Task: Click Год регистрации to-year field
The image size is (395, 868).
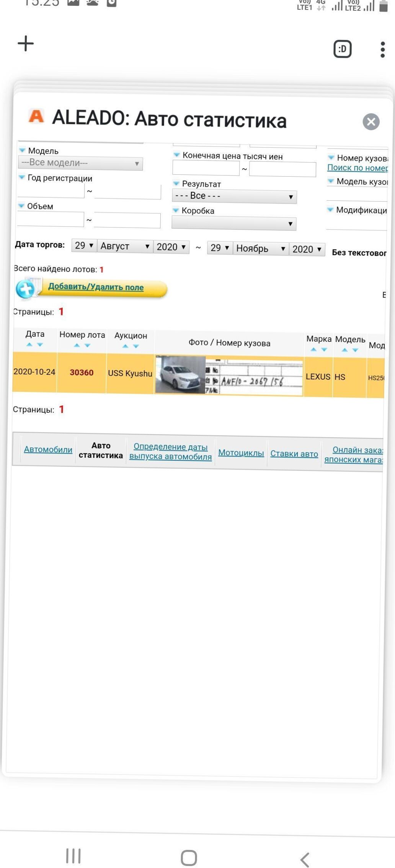Action: (x=127, y=192)
